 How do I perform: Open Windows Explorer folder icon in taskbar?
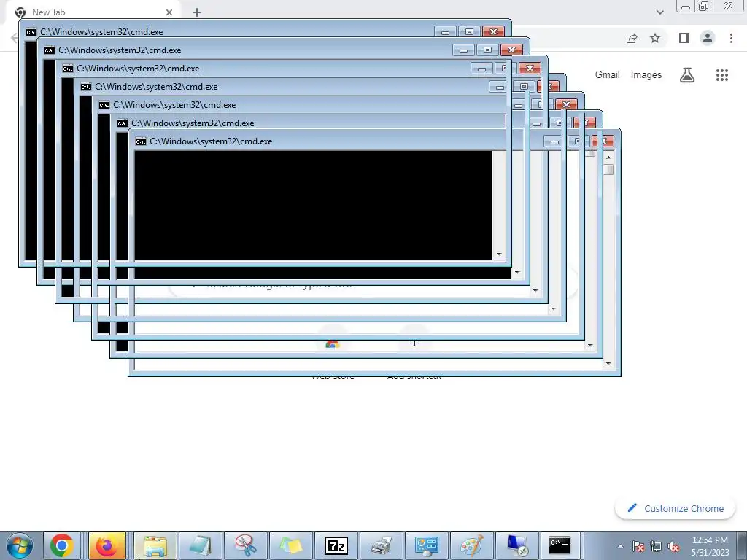pos(155,545)
